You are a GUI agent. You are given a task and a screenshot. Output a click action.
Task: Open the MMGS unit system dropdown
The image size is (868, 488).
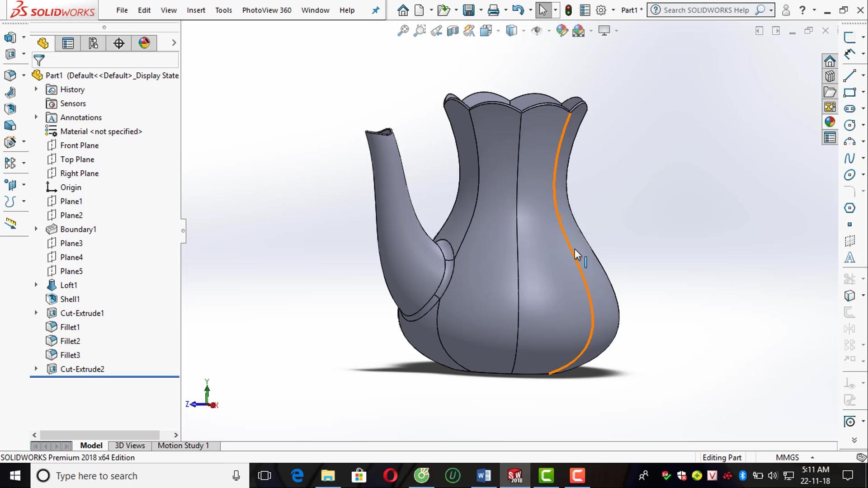(812, 457)
